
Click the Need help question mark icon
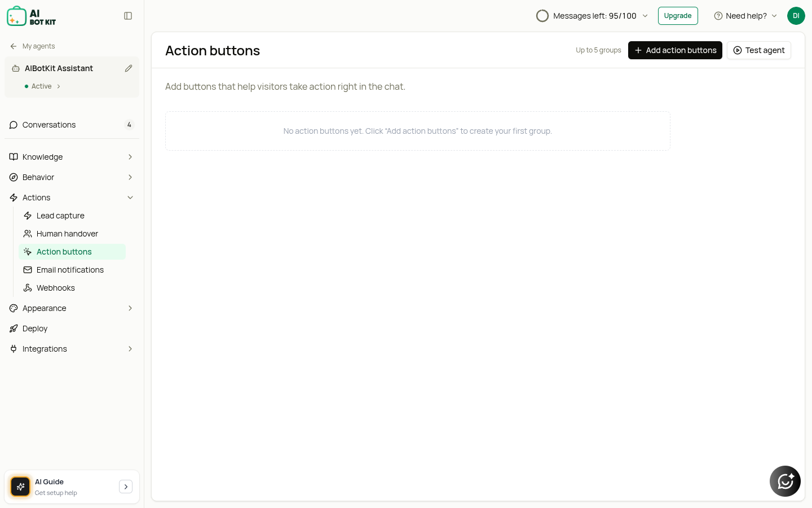[718, 16]
